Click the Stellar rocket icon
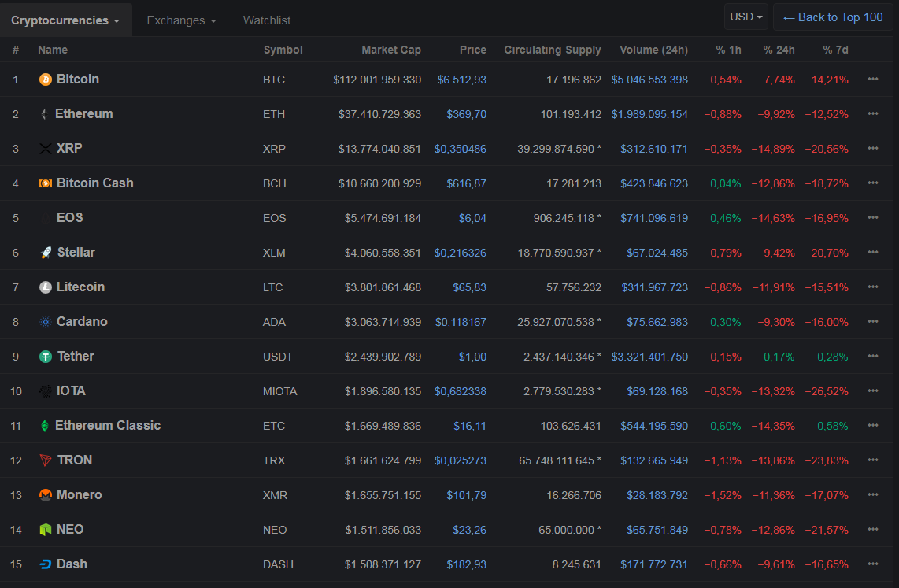This screenshot has height=588, width=899. tap(46, 253)
